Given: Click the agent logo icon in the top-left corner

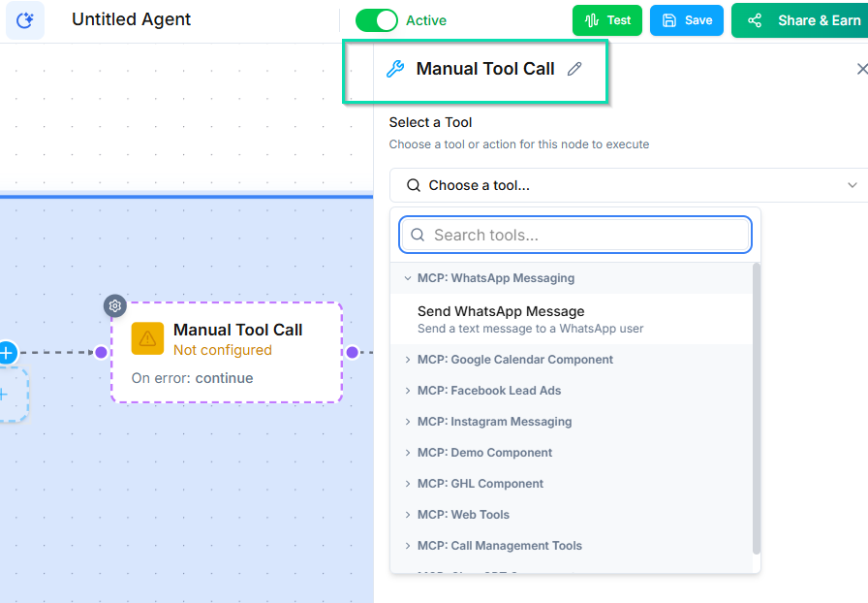Looking at the screenshot, I should click(x=25, y=20).
